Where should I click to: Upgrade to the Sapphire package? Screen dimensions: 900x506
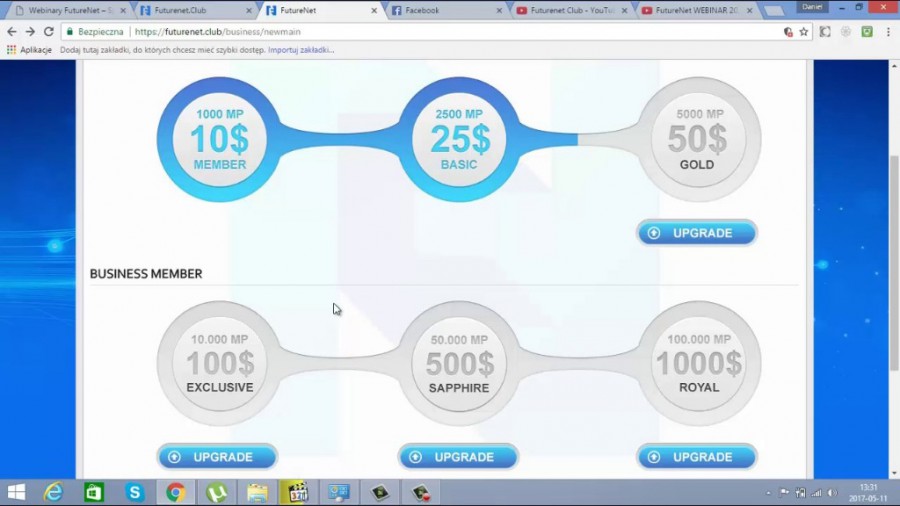(457, 457)
